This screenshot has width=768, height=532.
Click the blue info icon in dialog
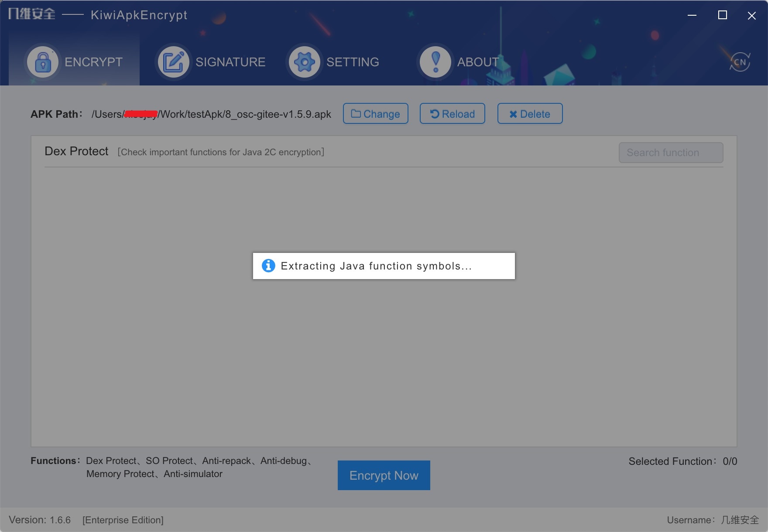click(x=268, y=266)
